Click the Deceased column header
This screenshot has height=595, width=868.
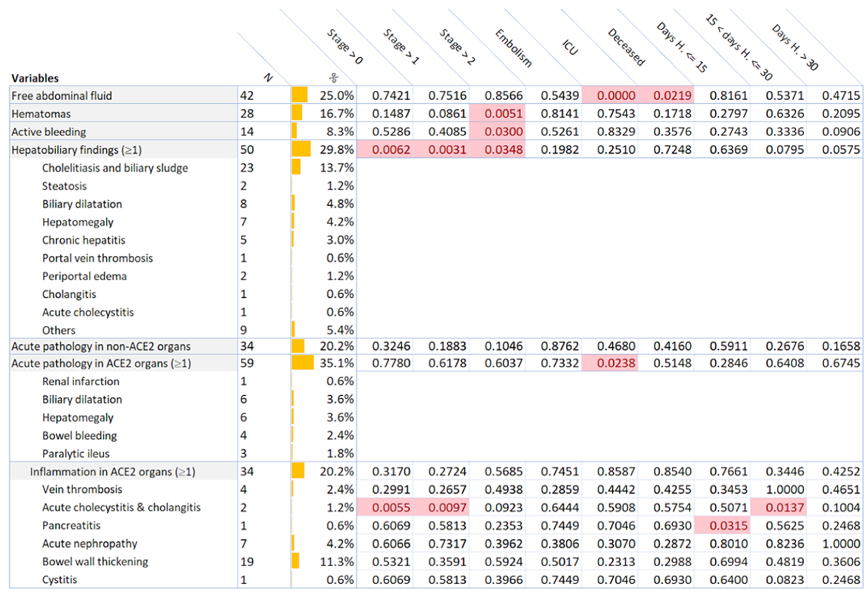[x=626, y=47]
